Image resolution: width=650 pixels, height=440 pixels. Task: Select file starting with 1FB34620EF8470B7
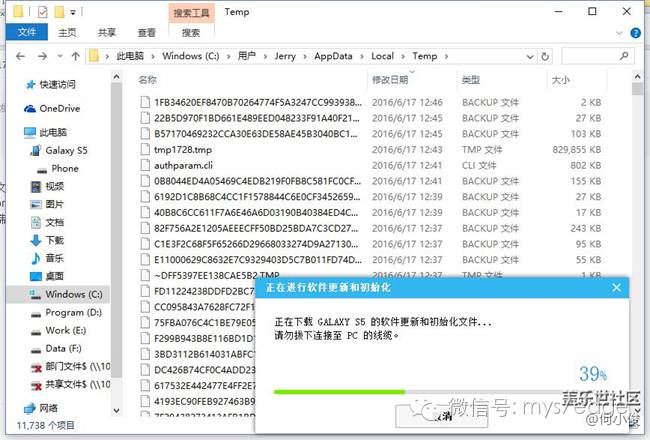click(x=258, y=102)
